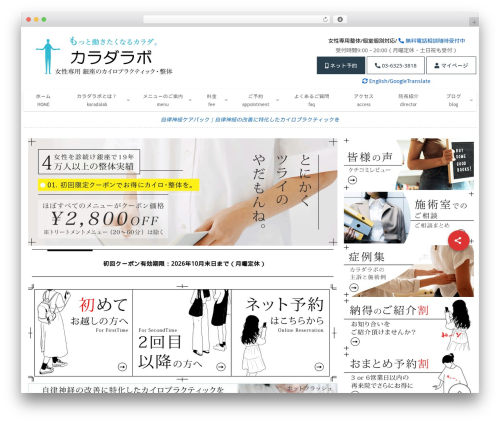Click the ネット予約 dark button

coord(341,65)
